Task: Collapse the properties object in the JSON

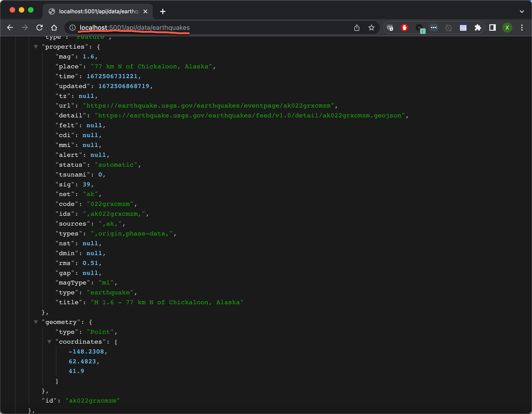Action: click(36, 47)
